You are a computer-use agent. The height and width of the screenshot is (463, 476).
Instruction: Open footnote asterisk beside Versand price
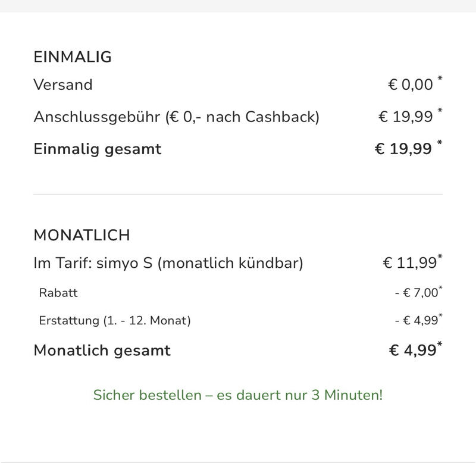[440, 79]
